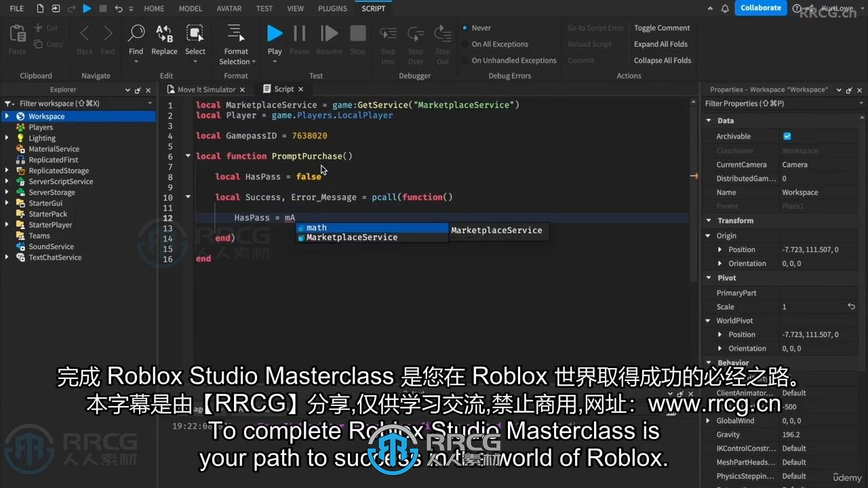Image resolution: width=868 pixels, height=488 pixels.
Task: Open the Play mode dropdown arrow
Action: (275, 62)
